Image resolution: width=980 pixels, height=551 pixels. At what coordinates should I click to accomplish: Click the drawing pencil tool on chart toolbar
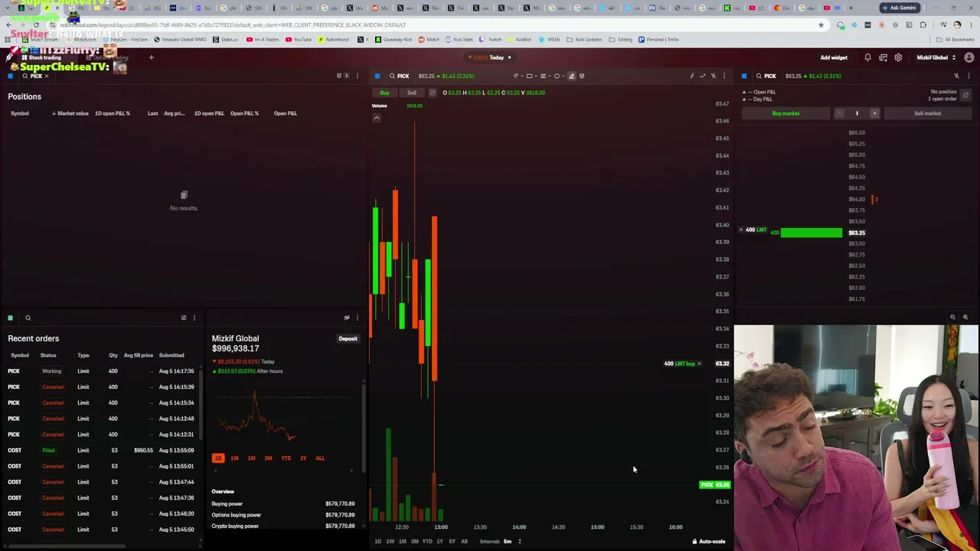click(x=571, y=76)
